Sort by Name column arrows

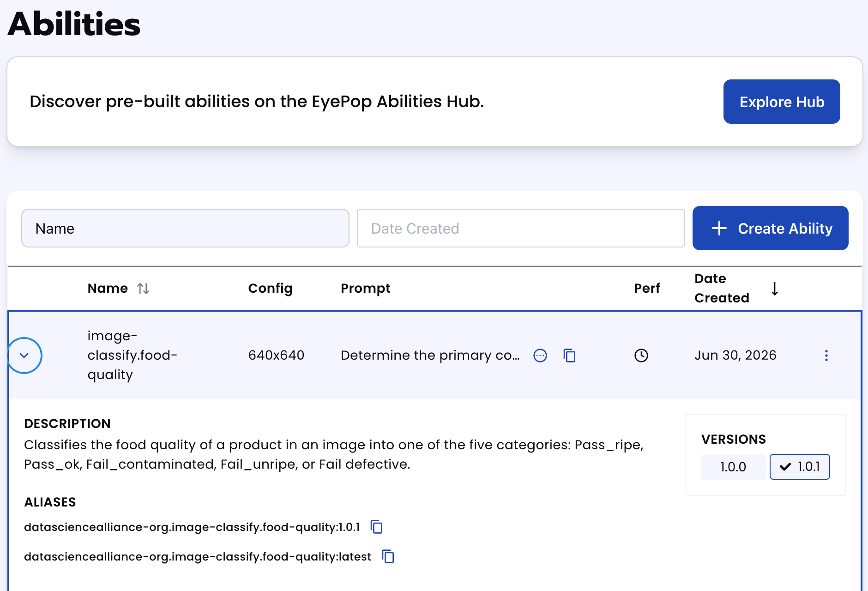click(x=143, y=289)
